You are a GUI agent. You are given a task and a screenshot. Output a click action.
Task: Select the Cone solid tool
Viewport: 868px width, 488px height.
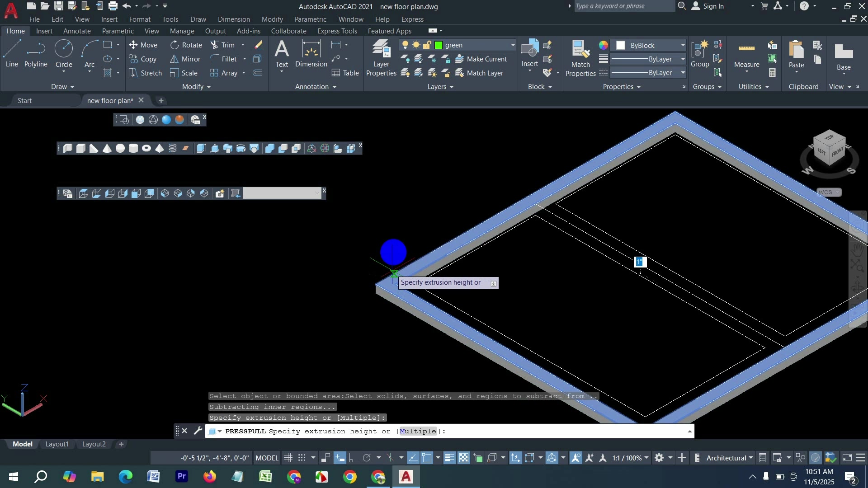pos(107,148)
